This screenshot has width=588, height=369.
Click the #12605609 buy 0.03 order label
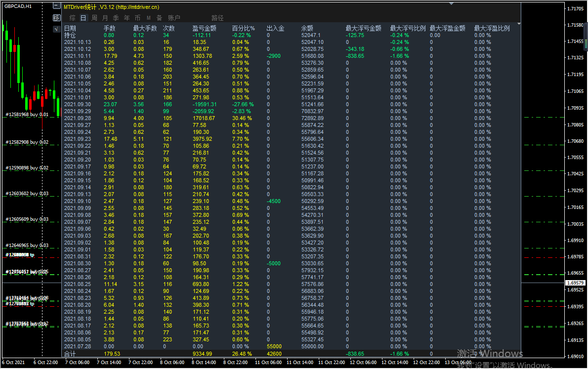(27, 219)
